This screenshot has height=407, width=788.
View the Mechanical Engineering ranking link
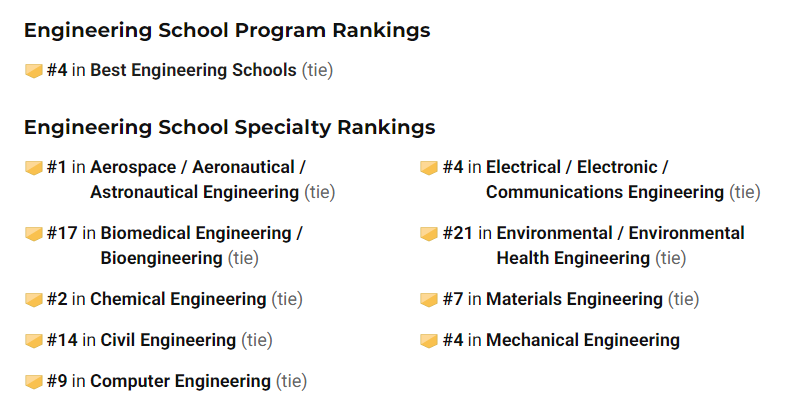coord(582,340)
